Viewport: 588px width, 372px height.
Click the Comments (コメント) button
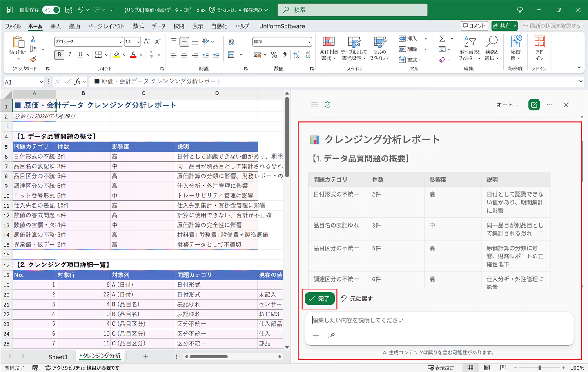474,26
